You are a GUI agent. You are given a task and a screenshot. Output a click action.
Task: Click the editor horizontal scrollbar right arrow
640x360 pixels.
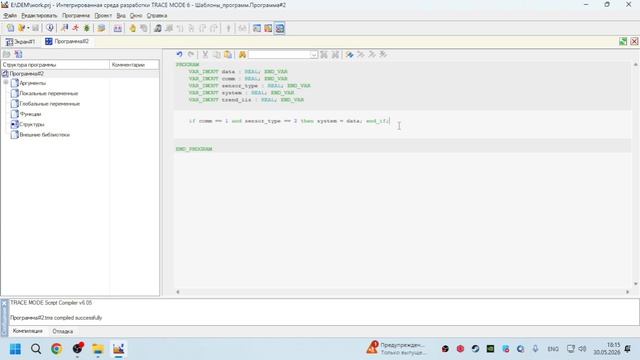627,292
